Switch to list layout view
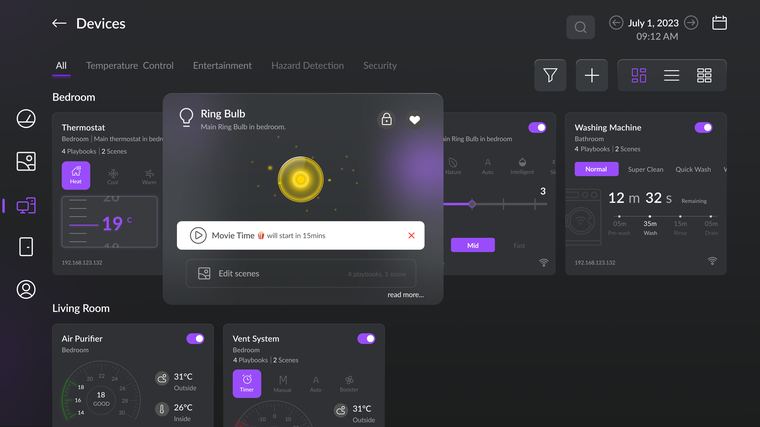 671,75
